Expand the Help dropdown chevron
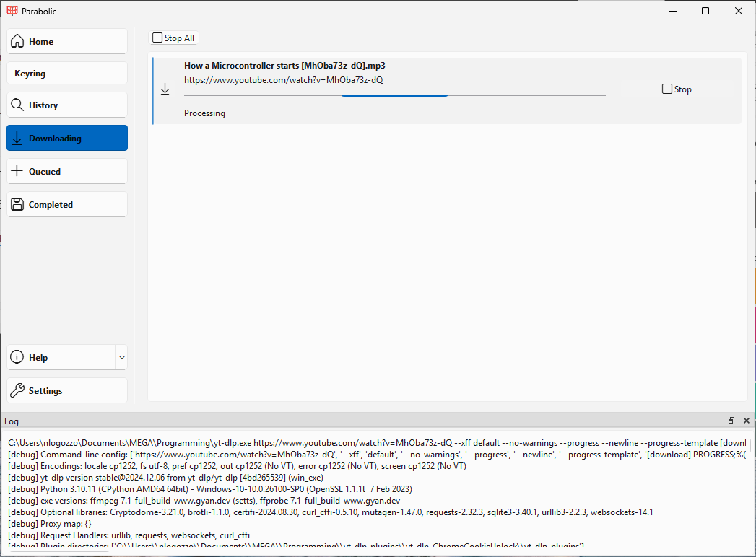This screenshot has height=557, width=756. (121, 358)
